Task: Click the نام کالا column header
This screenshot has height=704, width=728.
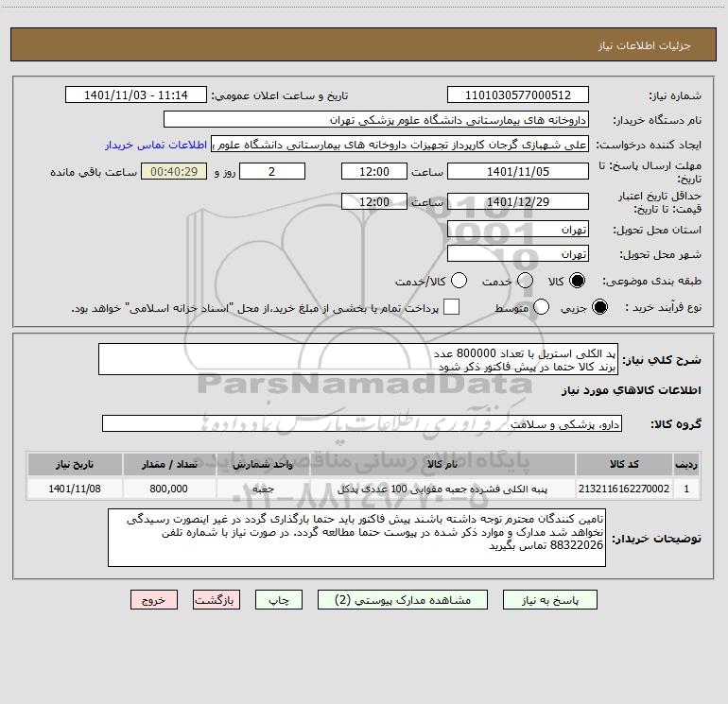Action: [x=442, y=465]
